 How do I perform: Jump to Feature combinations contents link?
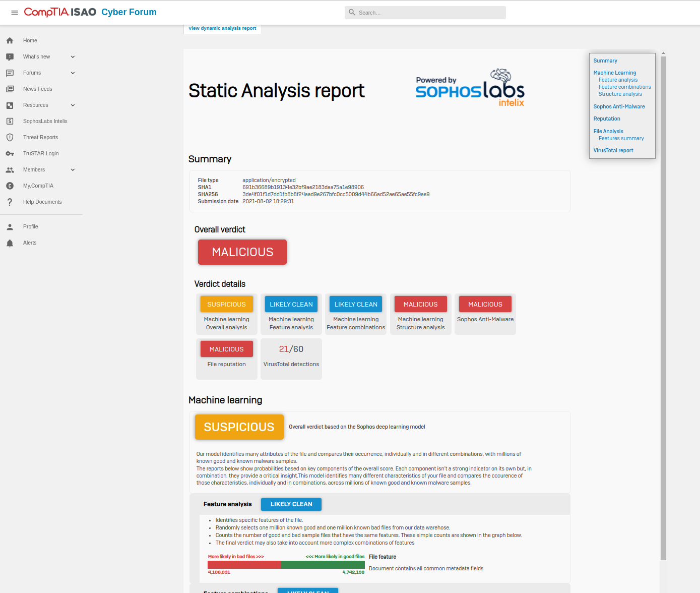(x=625, y=87)
